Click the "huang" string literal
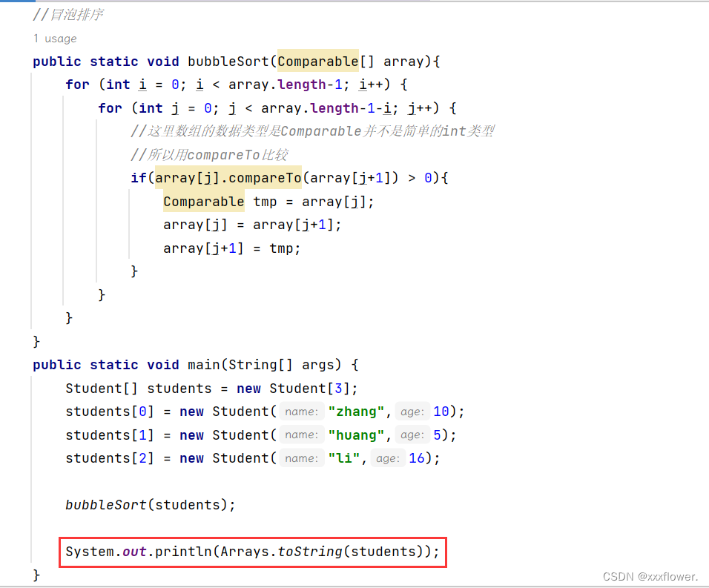This screenshot has height=588, width=709. (356, 435)
